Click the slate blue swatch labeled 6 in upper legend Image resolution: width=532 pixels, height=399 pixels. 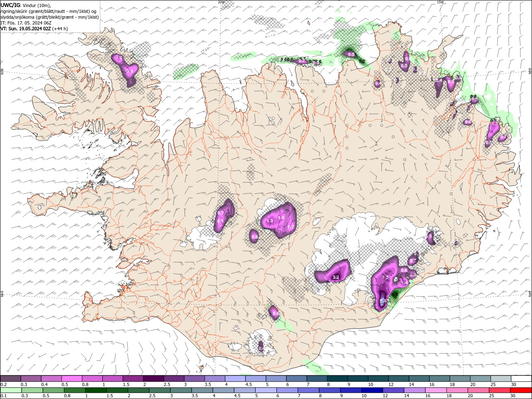(297, 379)
